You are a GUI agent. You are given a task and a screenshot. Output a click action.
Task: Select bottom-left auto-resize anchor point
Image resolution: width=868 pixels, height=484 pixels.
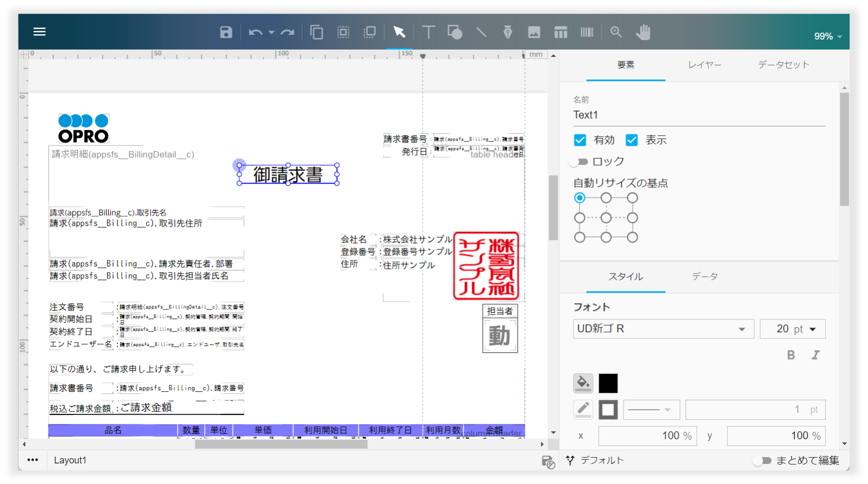tap(580, 237)
